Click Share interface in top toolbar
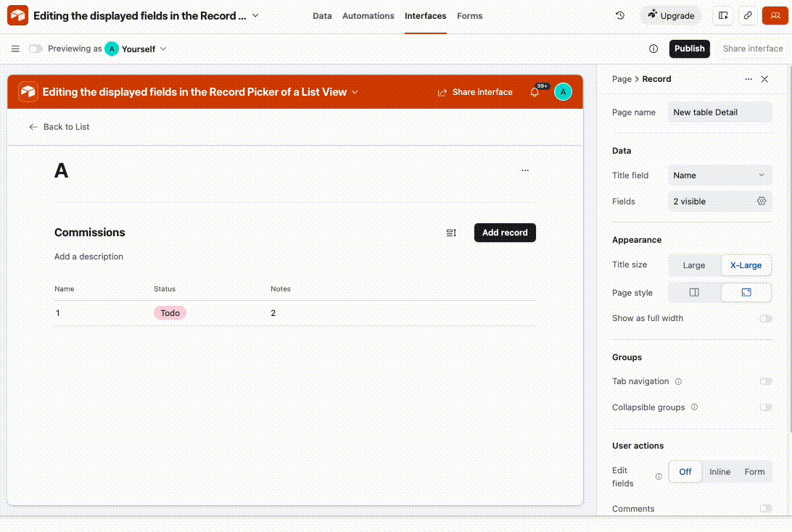 pyautogui.click(x=753, y=49)
